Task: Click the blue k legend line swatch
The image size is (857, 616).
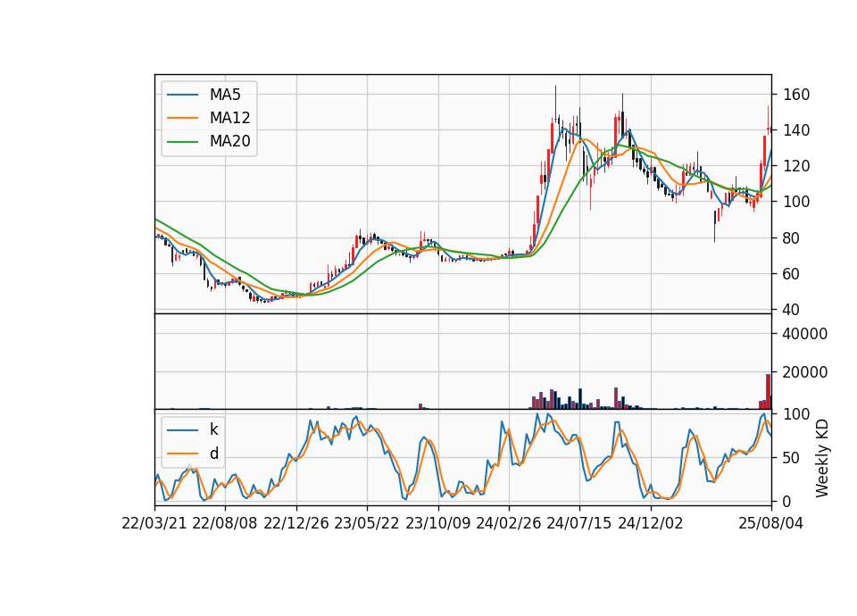Action: (182, 430)
